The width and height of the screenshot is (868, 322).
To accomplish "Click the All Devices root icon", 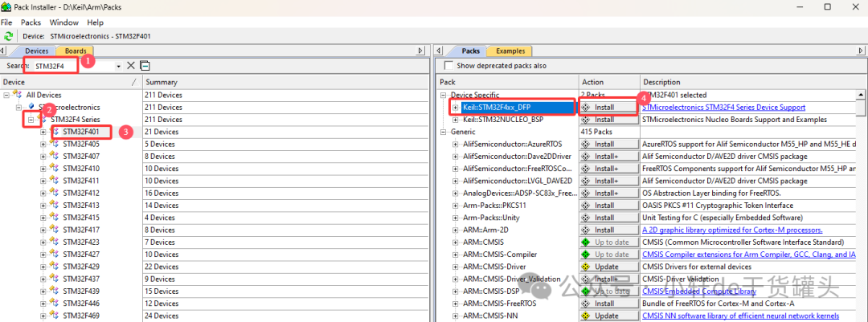I will 18,96.
